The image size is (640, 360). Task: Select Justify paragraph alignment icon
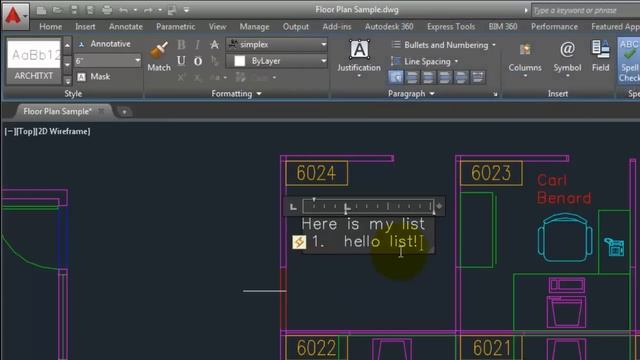(x=461, y=77)
